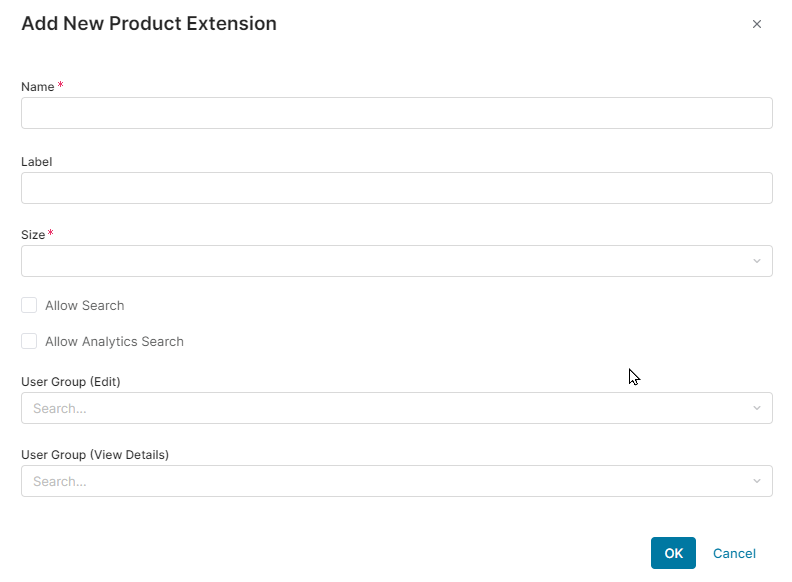Screen dimensions: 792x582
Task: Click the Cancel link
Action: (x=734, y=553)
